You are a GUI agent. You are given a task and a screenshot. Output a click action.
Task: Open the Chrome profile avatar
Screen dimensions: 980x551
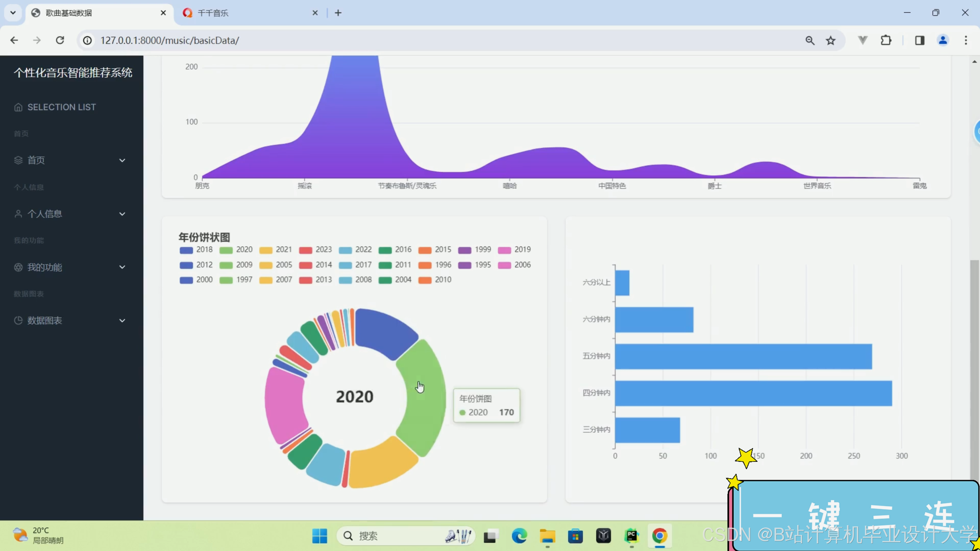(943, 40)
